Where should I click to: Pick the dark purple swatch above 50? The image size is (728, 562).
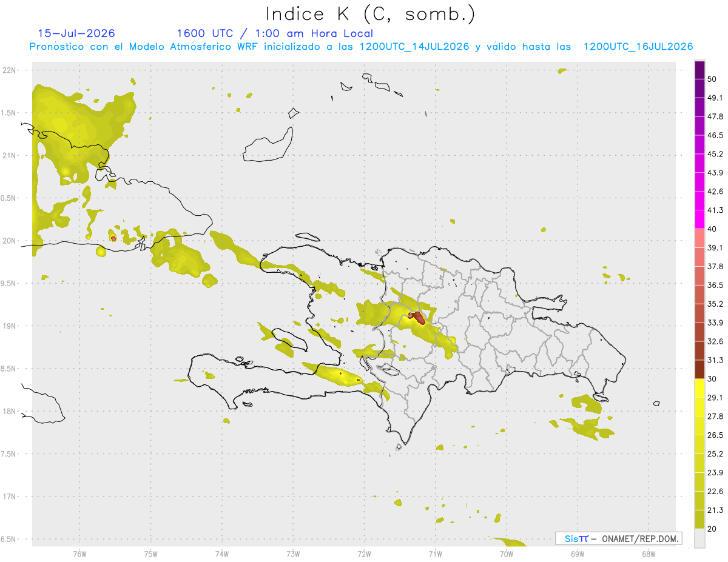(699, 70)
